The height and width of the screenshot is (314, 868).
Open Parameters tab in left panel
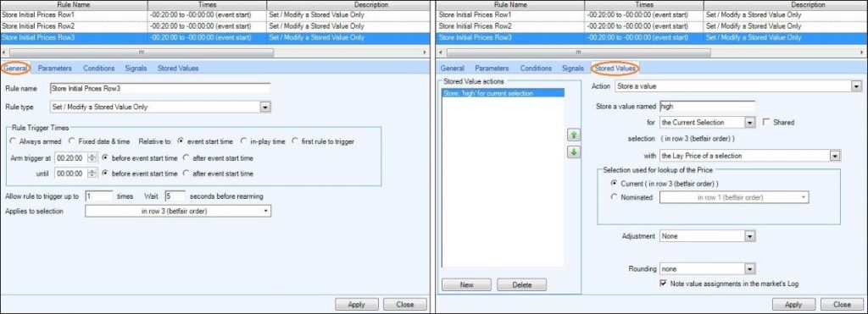[55, 68]
